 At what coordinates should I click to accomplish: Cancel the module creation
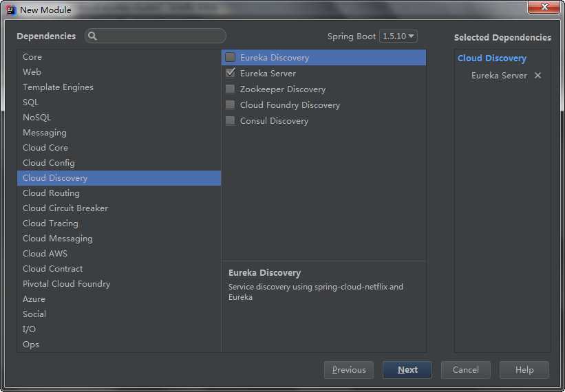(x=465, y=370)
